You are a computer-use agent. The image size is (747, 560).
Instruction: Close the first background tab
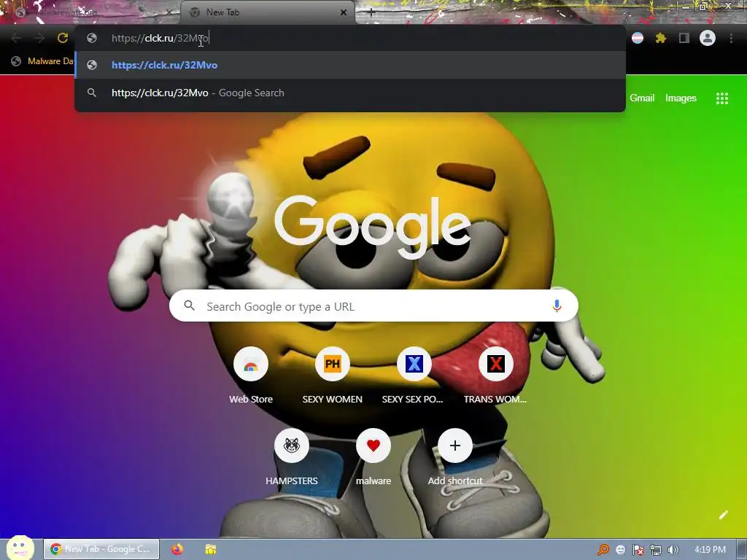(x=169, y=12)
